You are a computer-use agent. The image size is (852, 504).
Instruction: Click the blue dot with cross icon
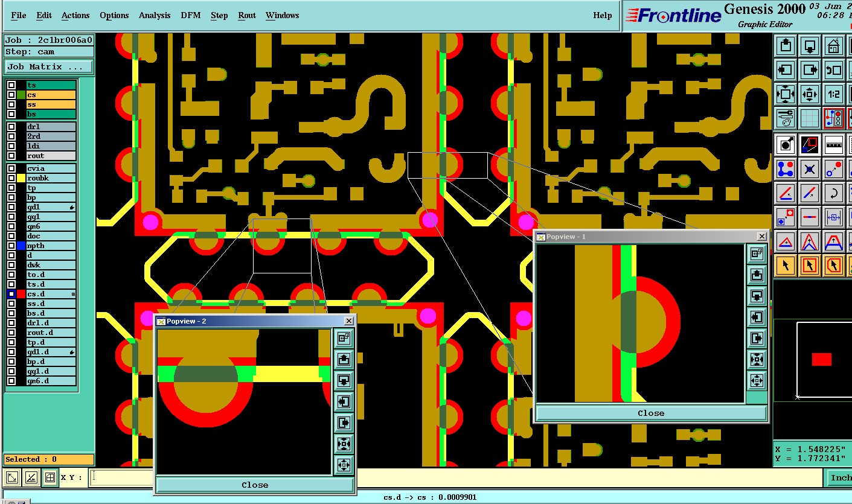(809, 169)
